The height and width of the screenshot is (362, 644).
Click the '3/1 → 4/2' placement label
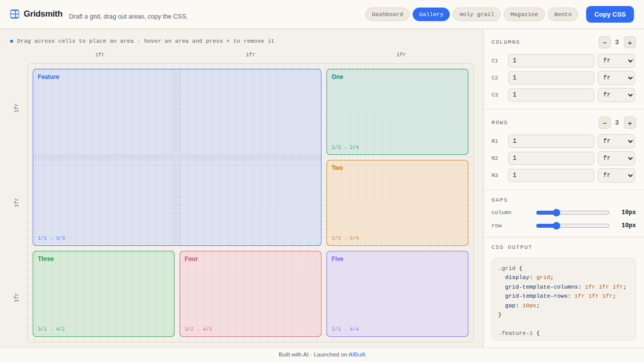click(x=51, y=329)
